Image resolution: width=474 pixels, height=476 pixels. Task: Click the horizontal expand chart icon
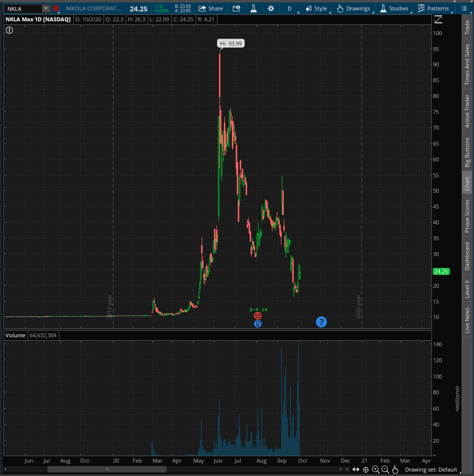(x=356, y=470)
